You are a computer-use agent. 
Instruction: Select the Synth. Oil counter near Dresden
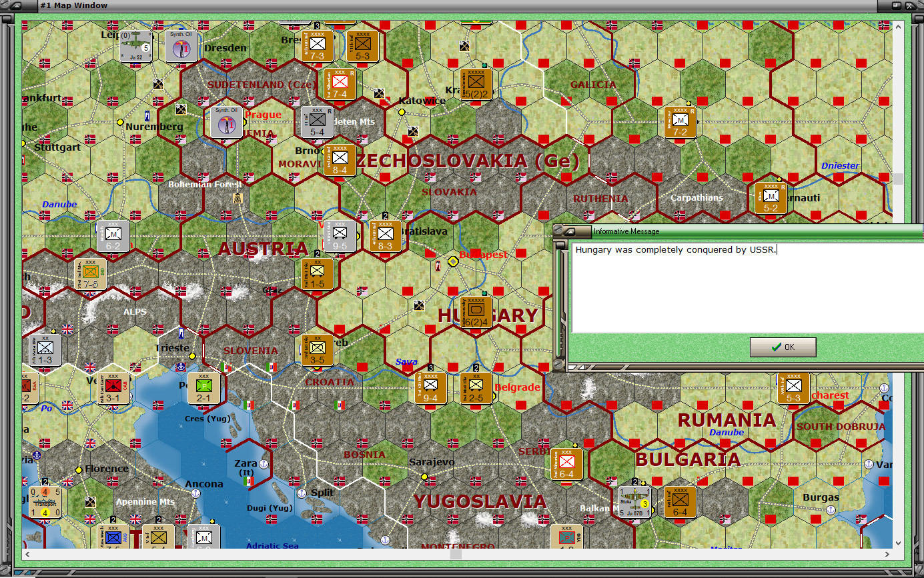[x=181, y=46]
